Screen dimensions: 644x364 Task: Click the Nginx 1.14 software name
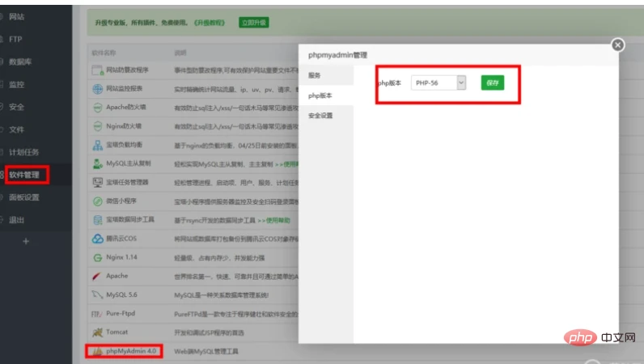121,257
